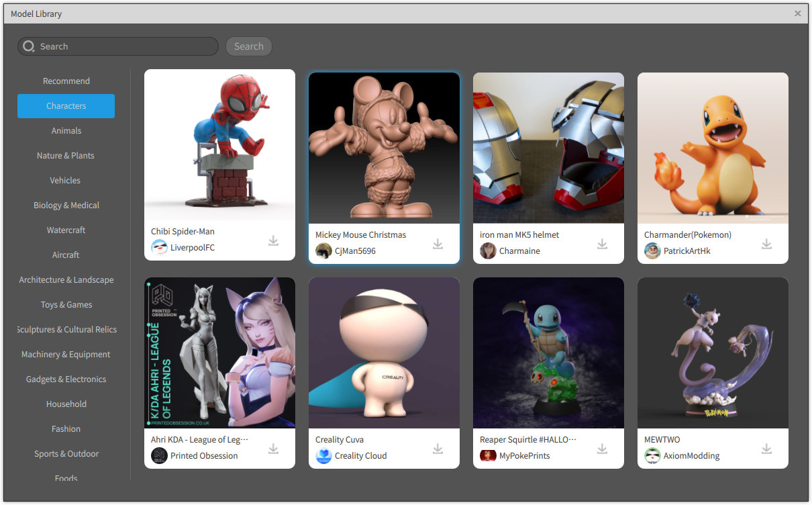
Task: Open the iron man MK5 helmet thumbnail
Action: tap(548, 148)
